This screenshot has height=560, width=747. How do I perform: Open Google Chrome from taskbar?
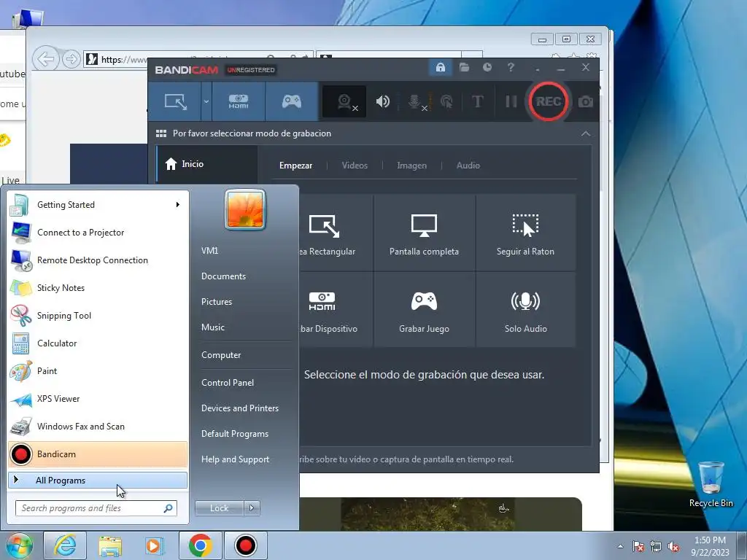[200, 545]
